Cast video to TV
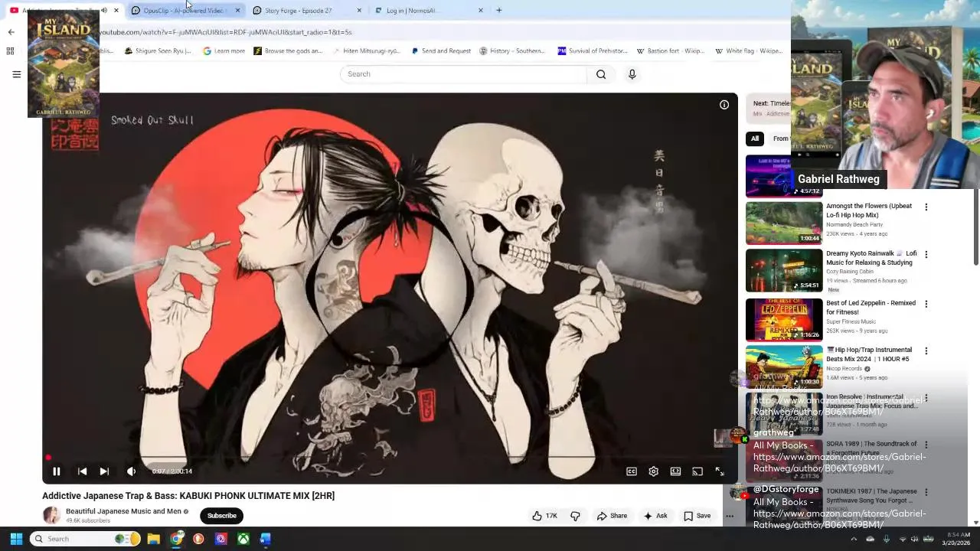 tap(697, 471)
